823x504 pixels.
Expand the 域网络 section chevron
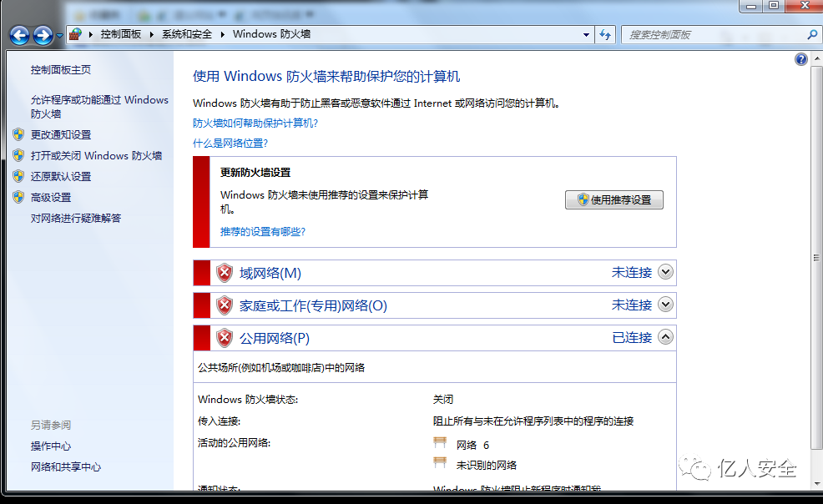click(665, 272)
